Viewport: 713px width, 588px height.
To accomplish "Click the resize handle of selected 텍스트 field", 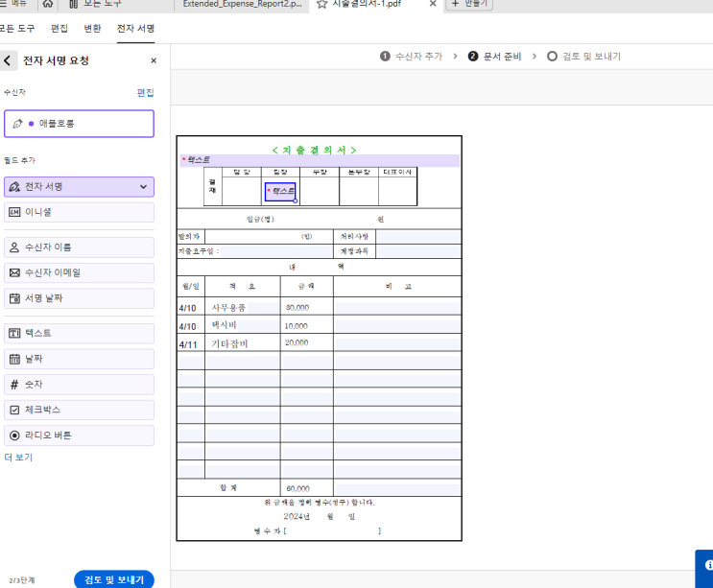I will (x=296, y=200).
